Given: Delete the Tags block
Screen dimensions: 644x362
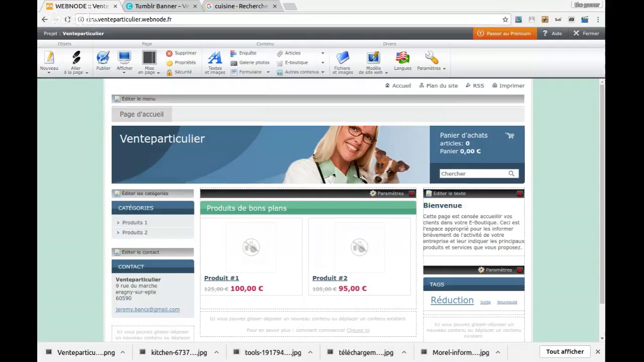Looking at the screenshot, I should (x=520, y=270).
